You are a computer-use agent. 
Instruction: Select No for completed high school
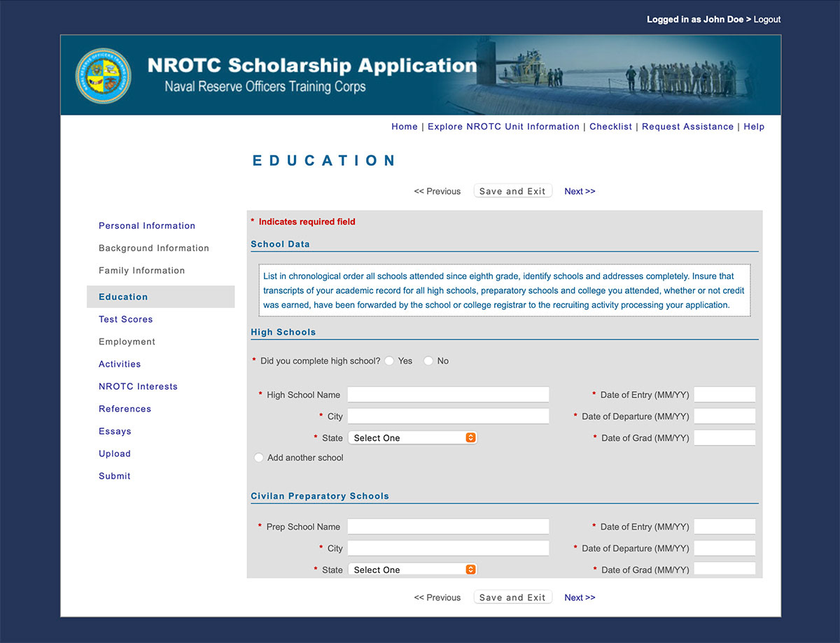pos(428,360)
